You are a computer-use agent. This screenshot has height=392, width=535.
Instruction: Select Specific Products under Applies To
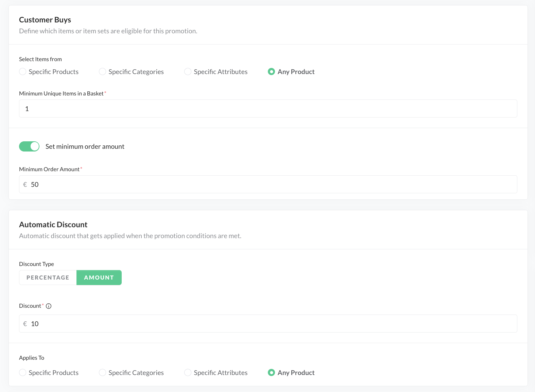[x=23, y=373]
